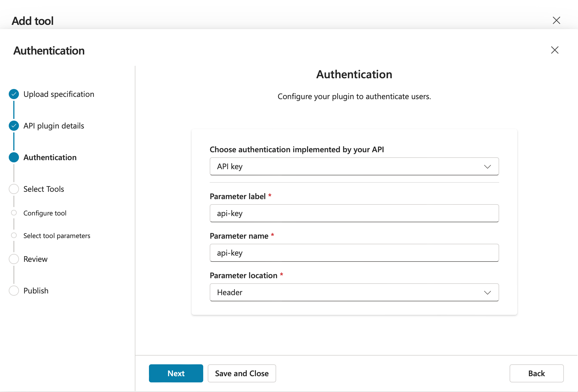The image size is (578, 392).
Task: Click the Select Tools step circle
Action: coord(14,189)
